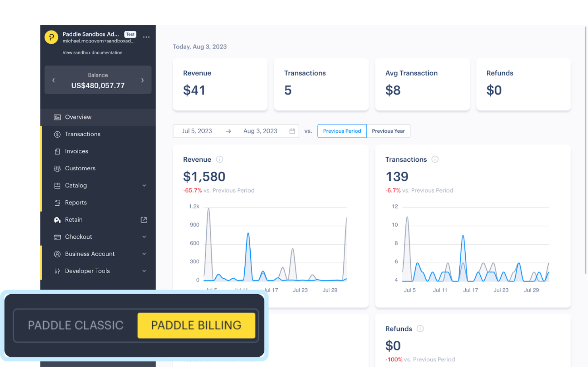588x392 pixels.
Task: Click the Reports icon
Action: click(58, 203)
